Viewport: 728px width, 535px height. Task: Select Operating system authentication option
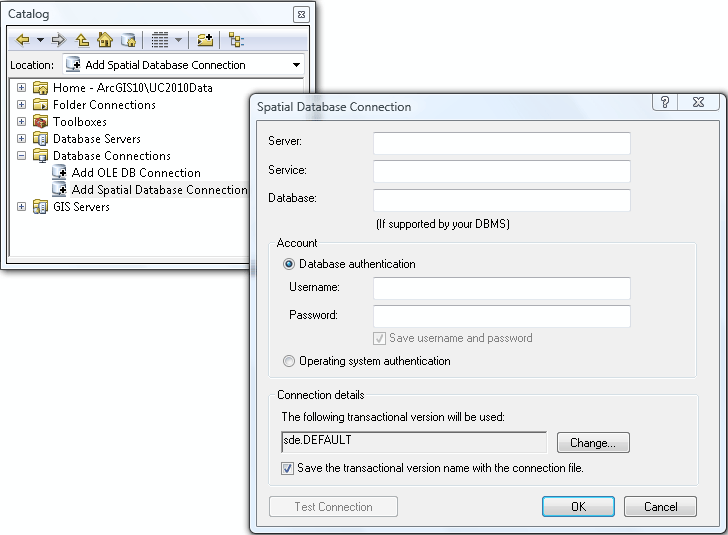point(289,361)
